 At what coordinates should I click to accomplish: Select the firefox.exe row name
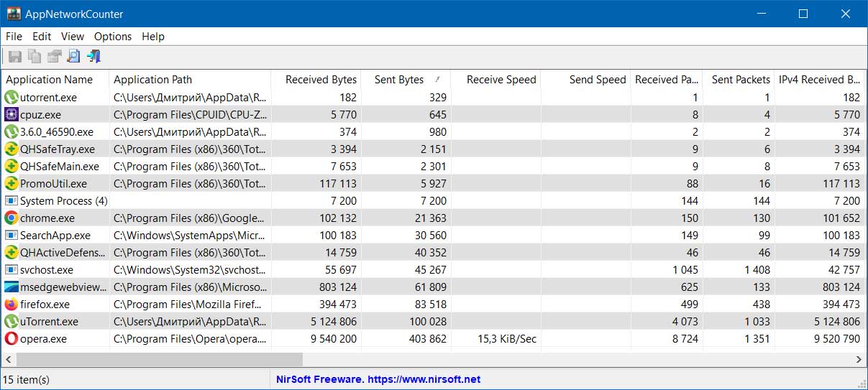tap(45, 305)
